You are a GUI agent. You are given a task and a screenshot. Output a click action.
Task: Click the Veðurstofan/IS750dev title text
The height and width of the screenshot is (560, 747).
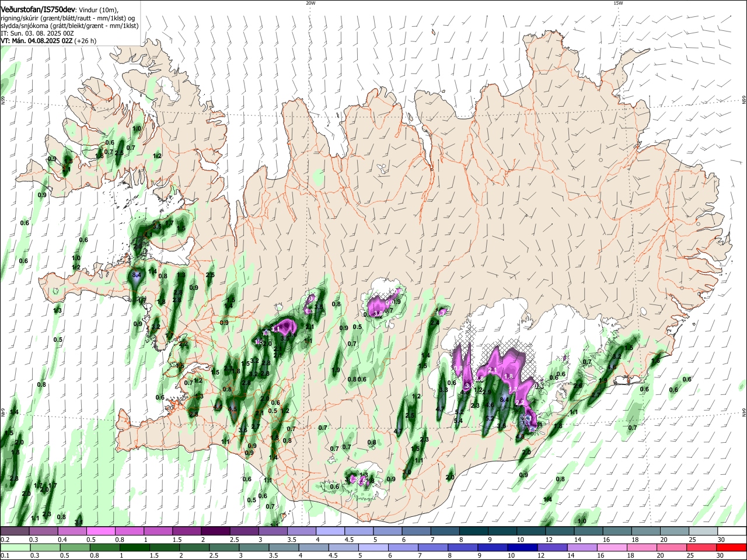38,9
